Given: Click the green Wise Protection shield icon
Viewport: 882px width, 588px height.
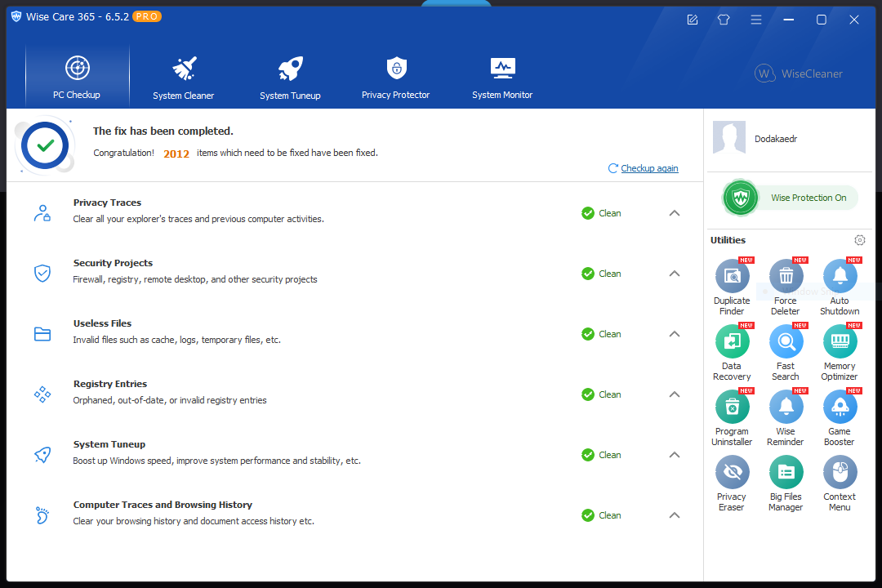Looking at the screenshot, I should pyautogui.click(x=741, y=198).
